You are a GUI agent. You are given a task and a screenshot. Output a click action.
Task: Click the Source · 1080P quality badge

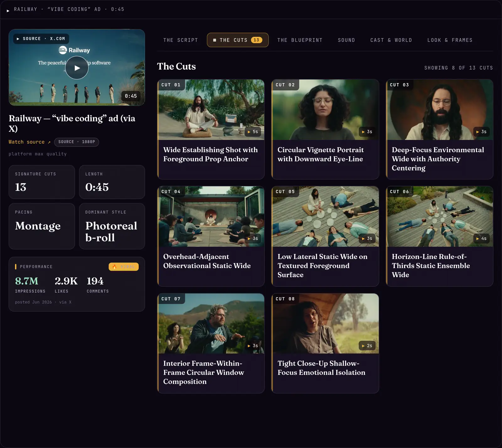tap(77, 142)
